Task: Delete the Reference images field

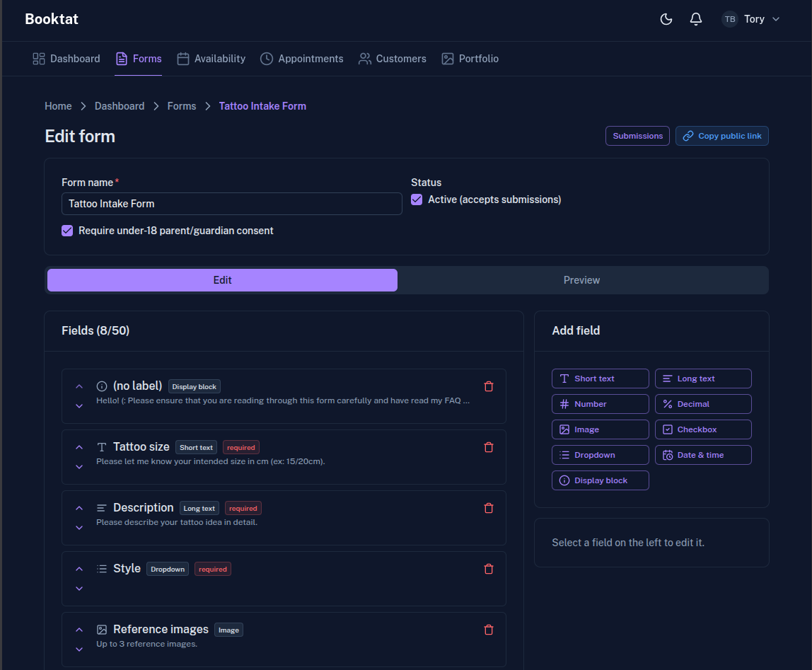Action: click(x=488, y=630)
